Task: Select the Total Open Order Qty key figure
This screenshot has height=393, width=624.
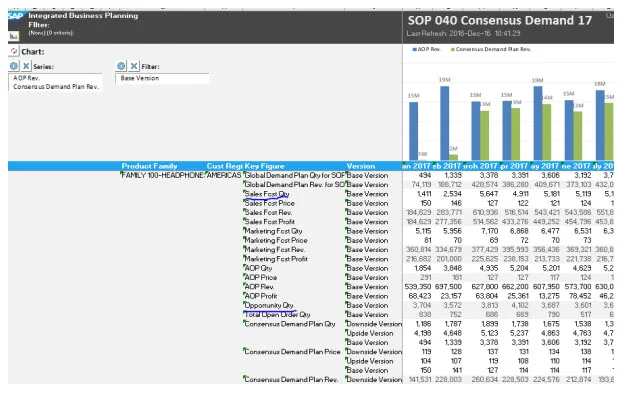Action: (277, 314)
